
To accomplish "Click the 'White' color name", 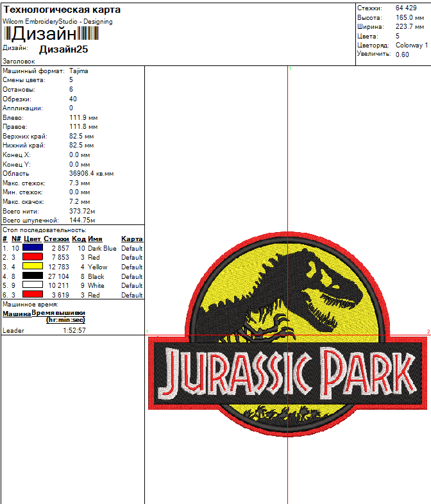I will pos(96,285).
